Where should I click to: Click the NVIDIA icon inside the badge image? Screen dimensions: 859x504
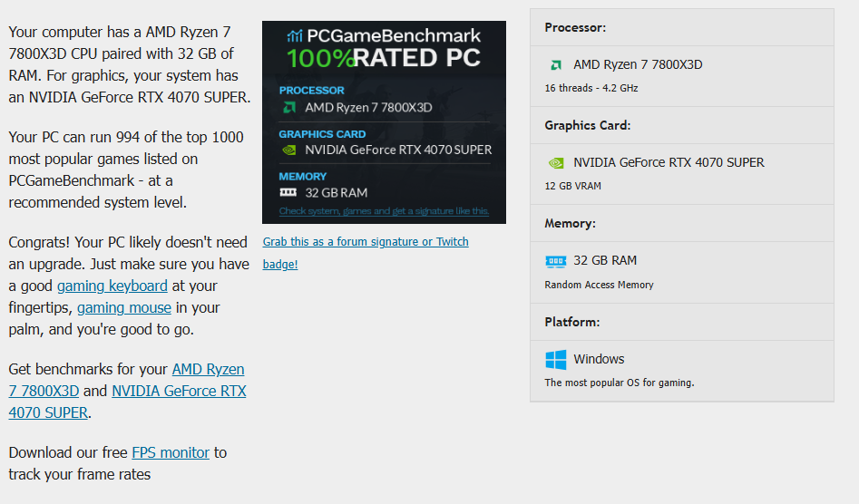pyautogui.click(x=288, y=150)
